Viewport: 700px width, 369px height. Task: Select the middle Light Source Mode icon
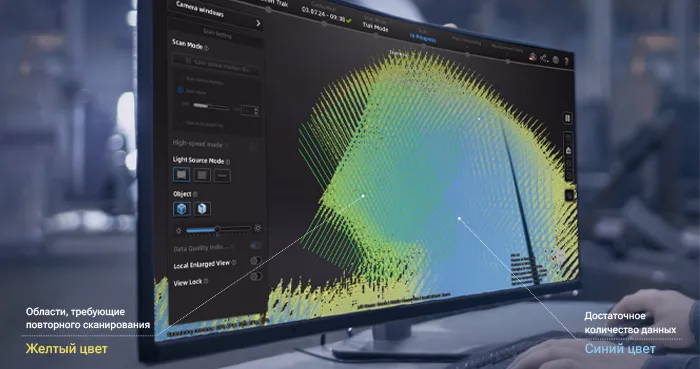[202, 175]
